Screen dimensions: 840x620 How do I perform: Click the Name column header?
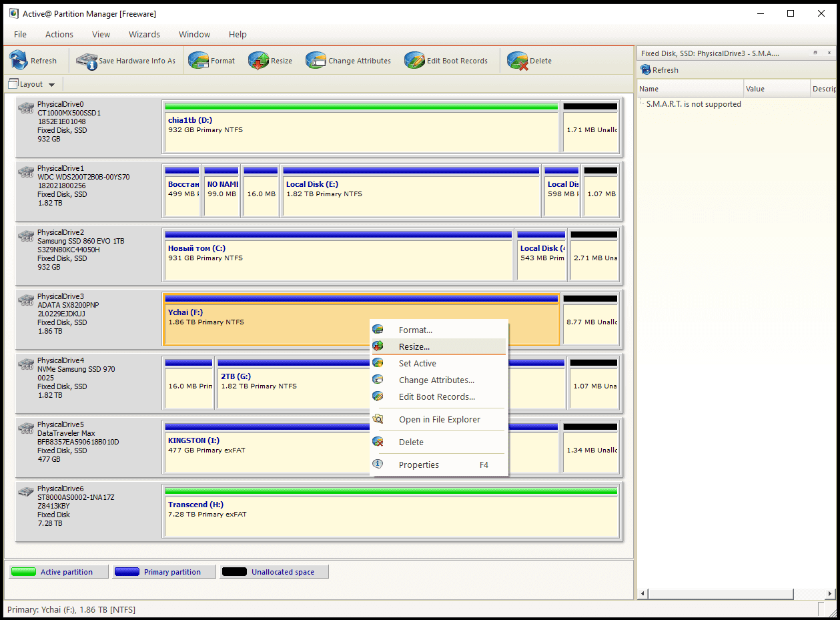pos(691,89)
